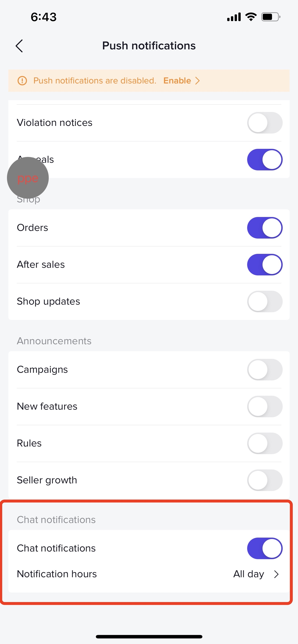This screenshot has width=298, height=644.
Task: Switch off After sales notifications
Action: click(x=265, y=265)
